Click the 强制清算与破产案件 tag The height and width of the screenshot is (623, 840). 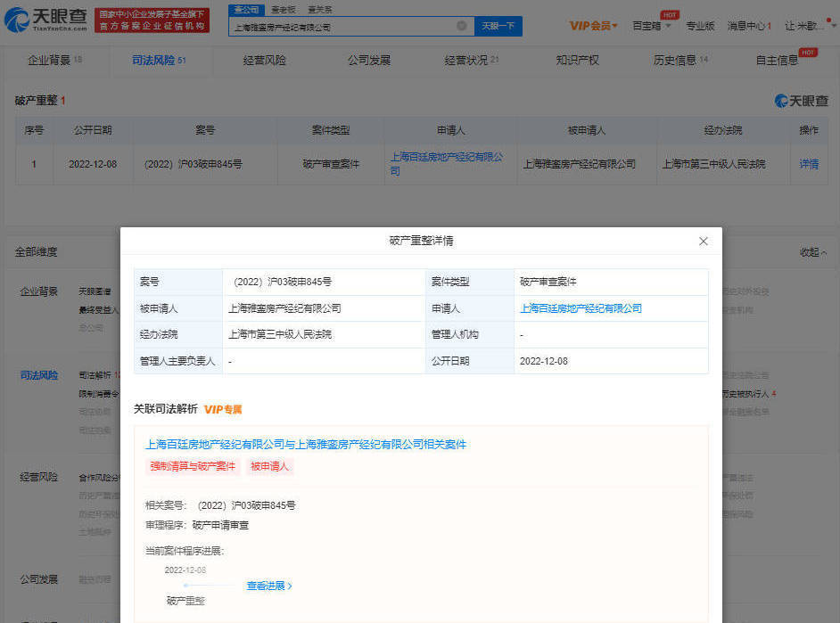[x=193, y=466]
